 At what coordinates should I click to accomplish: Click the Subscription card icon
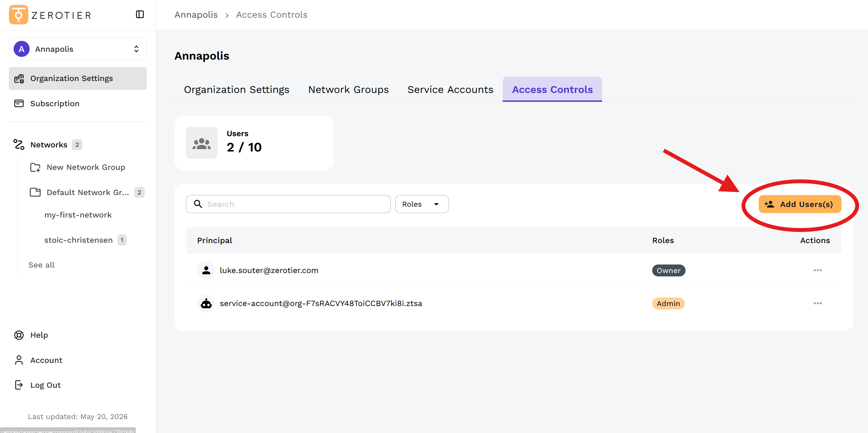19,103
